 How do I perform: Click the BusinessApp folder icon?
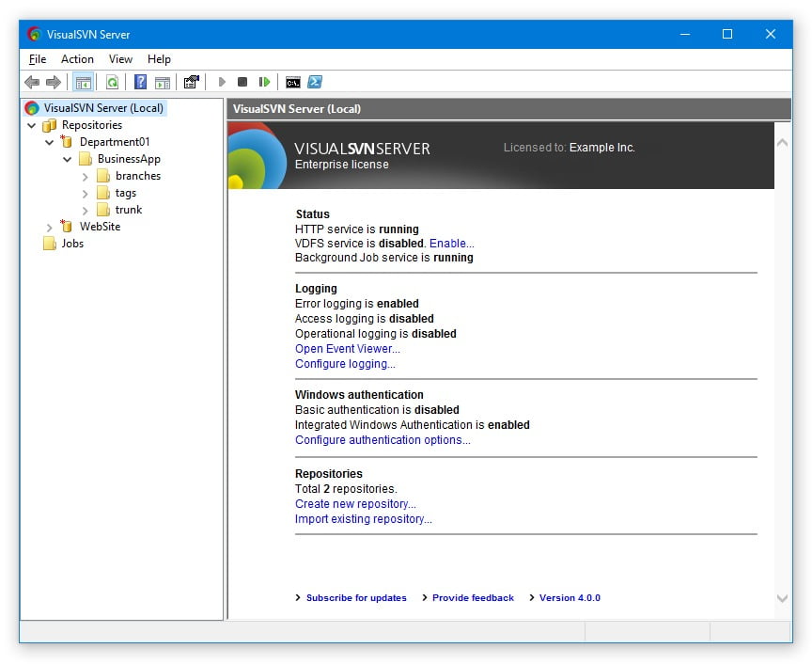(x=86, y=159)
